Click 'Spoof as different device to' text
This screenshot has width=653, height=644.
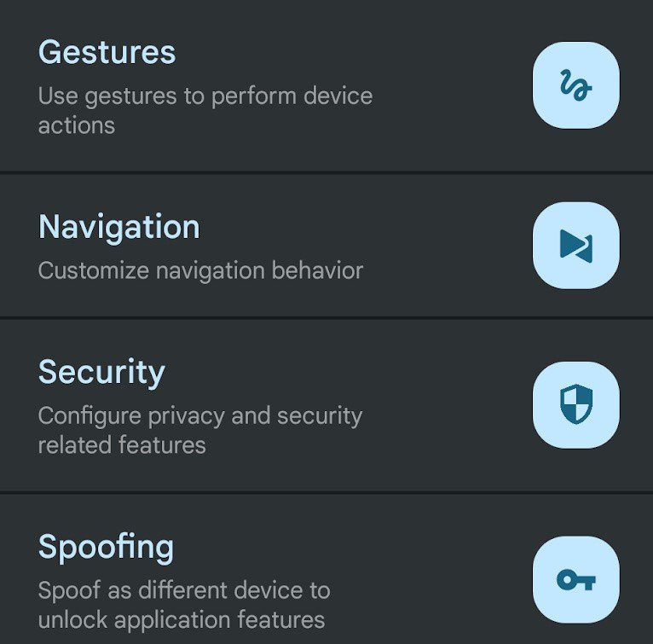pyautogui.click(x=183, y=590)
